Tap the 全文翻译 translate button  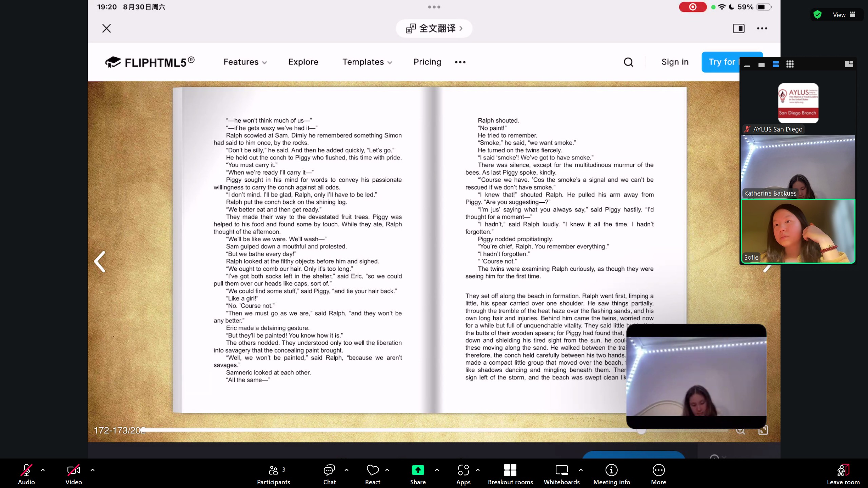(434, 28)
